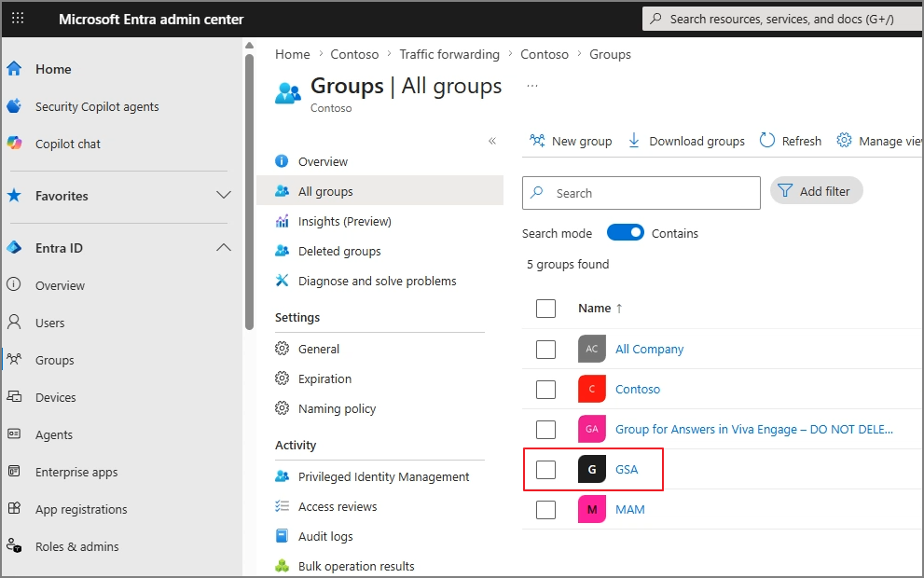Click Traffic forwarding breadcrumb link

click(x=449, y=54)
